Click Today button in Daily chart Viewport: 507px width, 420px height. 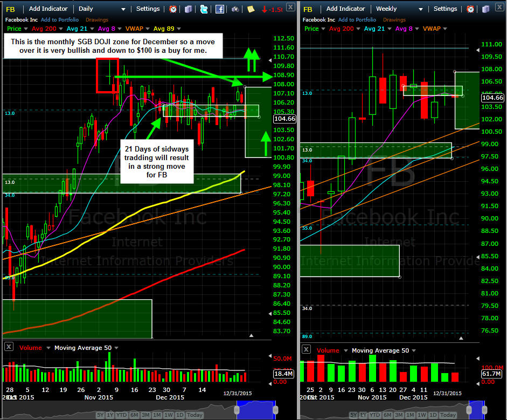click(195, 415)
